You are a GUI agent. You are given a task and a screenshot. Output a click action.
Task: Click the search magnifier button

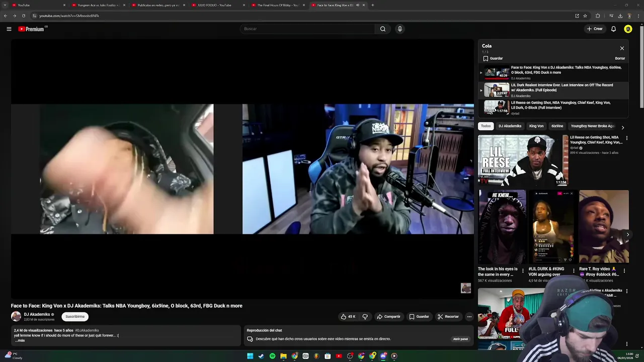(383, 29)
